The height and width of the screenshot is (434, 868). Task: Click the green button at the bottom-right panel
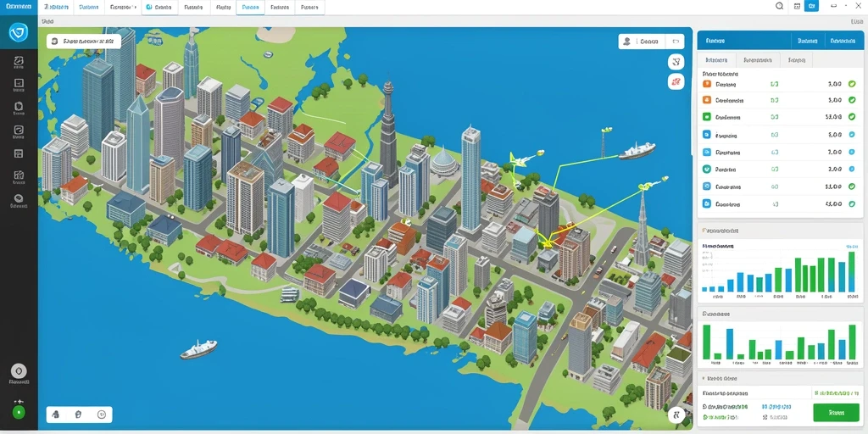pos(836,413)
